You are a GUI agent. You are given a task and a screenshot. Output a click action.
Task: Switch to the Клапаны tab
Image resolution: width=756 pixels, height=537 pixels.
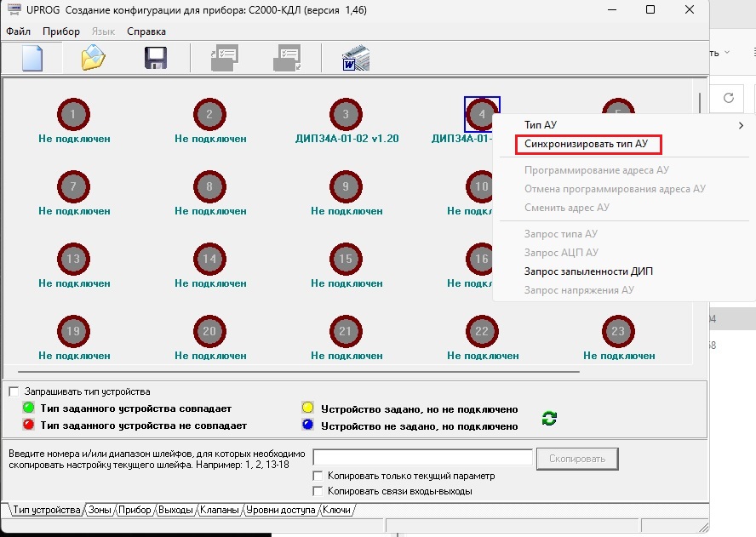tap(220, 510)
